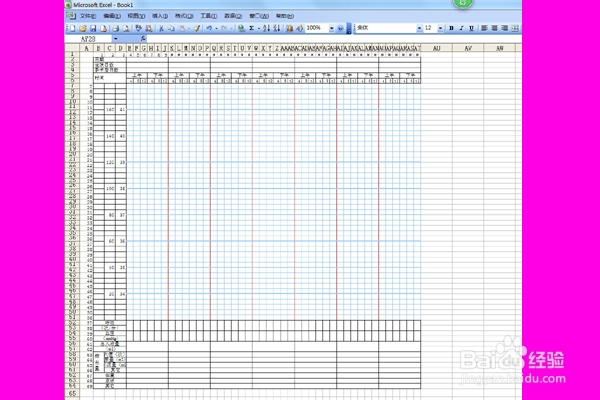Expand the Redo history dropdown arrow

[232, 28]
